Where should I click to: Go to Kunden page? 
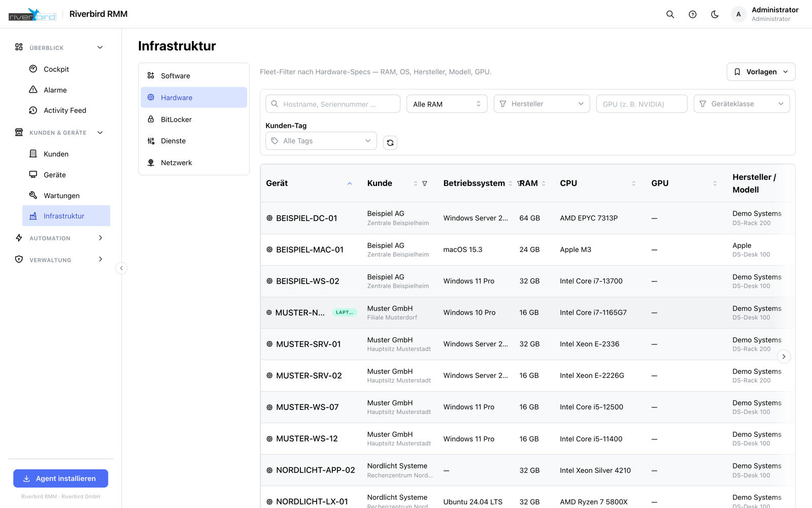pyautogui.click(x=66, y=154)
